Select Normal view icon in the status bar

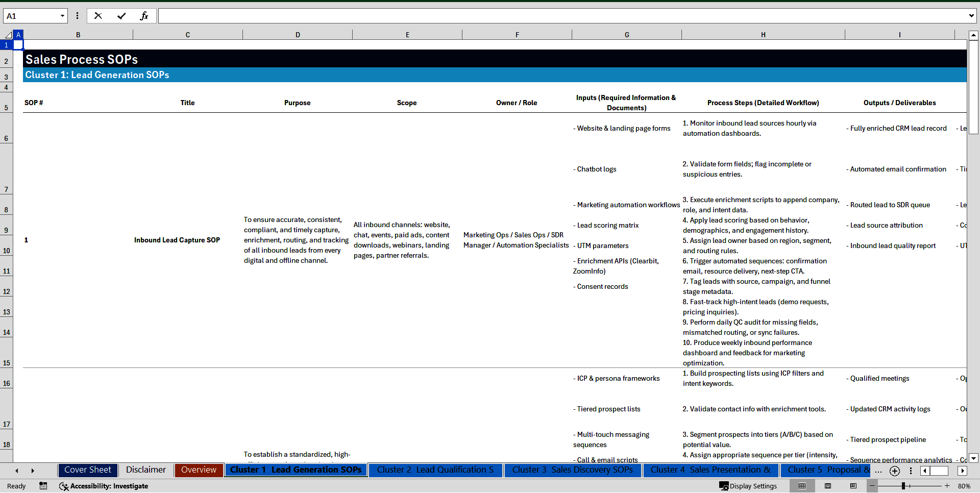[802, 486]
